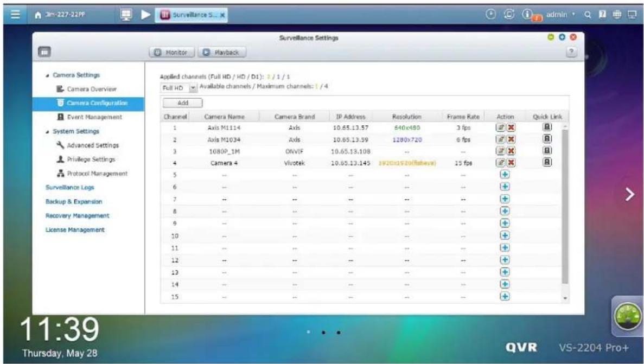This screenshot has height=364, width=644.
Task: Open the admin user dropdown
Action: coord(560,15)
